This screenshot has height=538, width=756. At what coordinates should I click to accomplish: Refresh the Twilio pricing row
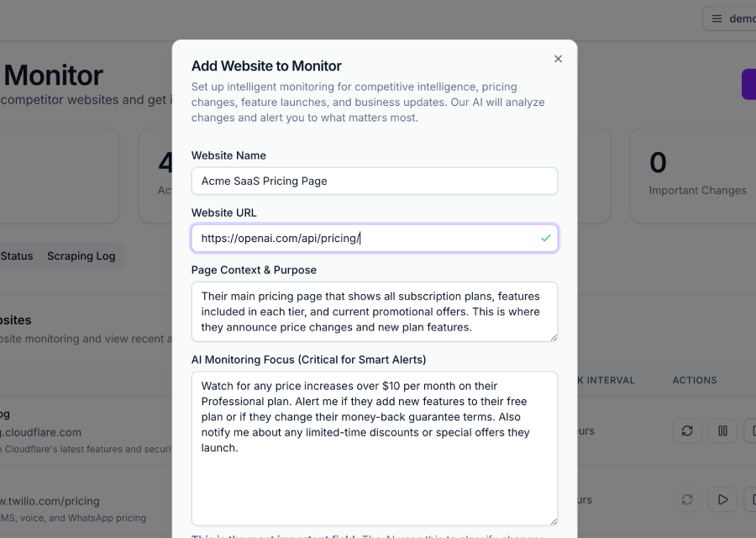click(687, 499)
